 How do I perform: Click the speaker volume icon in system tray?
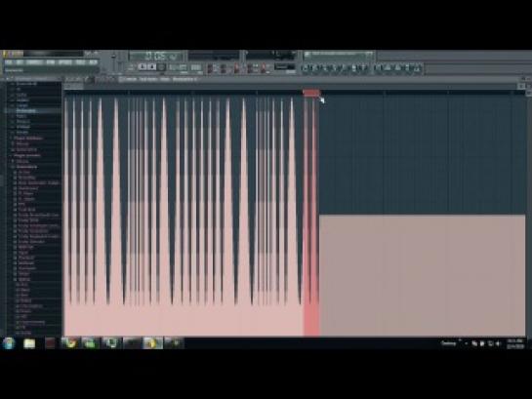[499, 343]
